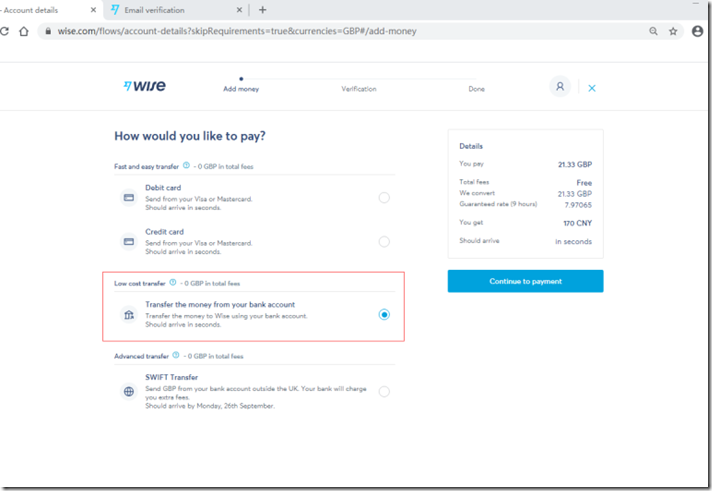Select the Debit card radio button
This screenshot has width=712, height=491.
(384, 198)
